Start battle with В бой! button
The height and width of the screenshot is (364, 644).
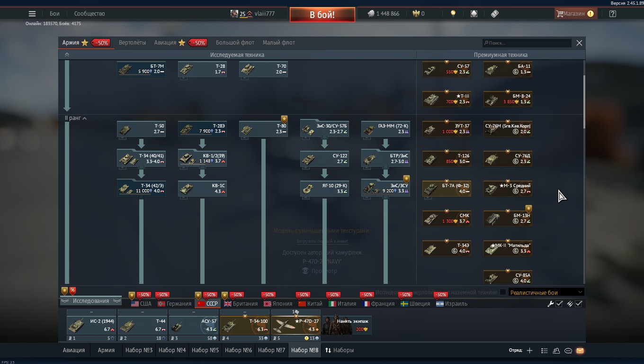(x=322, y=15)
